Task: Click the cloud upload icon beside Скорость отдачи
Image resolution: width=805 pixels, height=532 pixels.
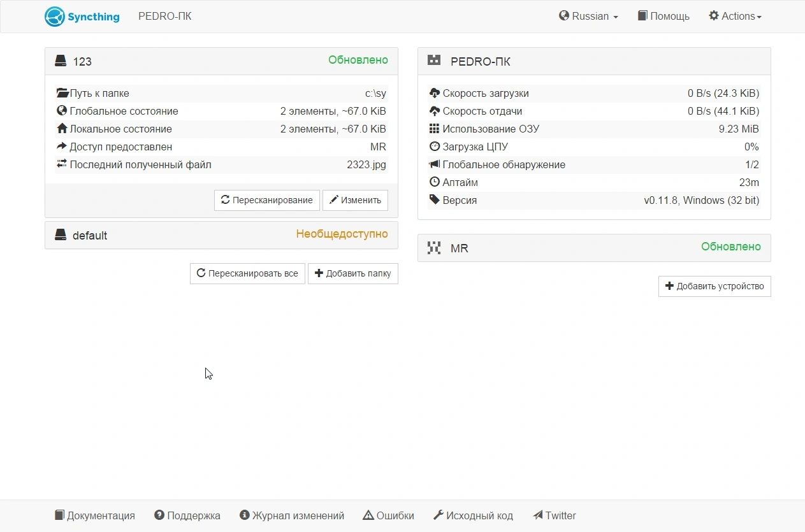Action: 435,111
